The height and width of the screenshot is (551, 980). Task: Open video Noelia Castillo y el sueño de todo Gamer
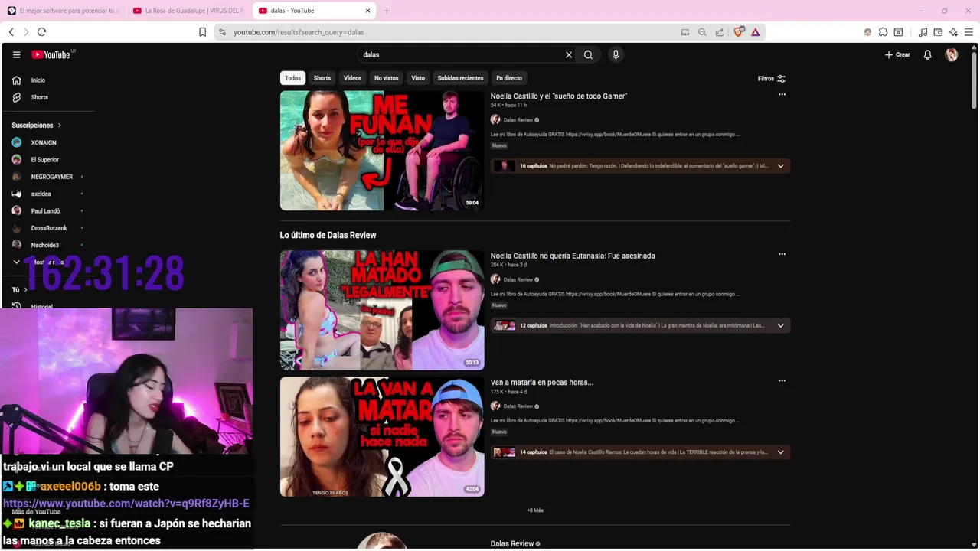point(559,96)
